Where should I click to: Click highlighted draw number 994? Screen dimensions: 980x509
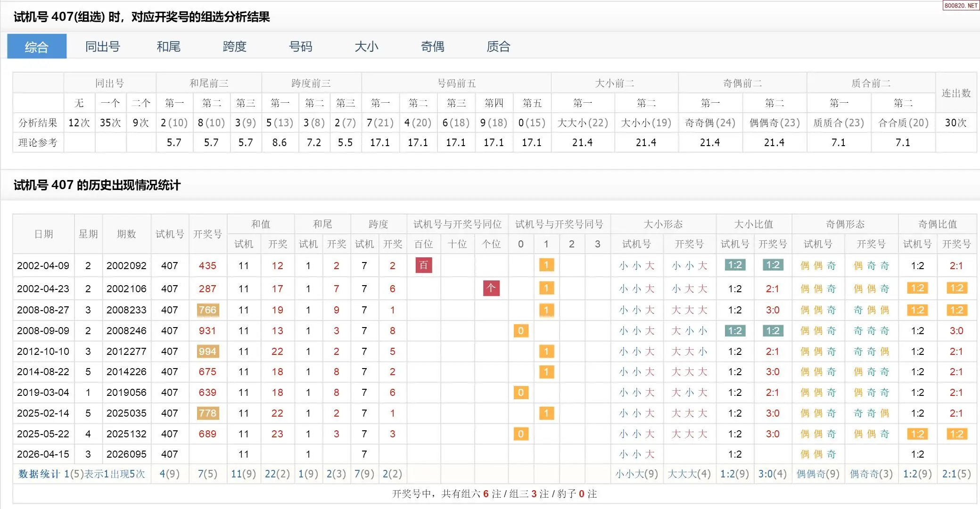[207, 352]
